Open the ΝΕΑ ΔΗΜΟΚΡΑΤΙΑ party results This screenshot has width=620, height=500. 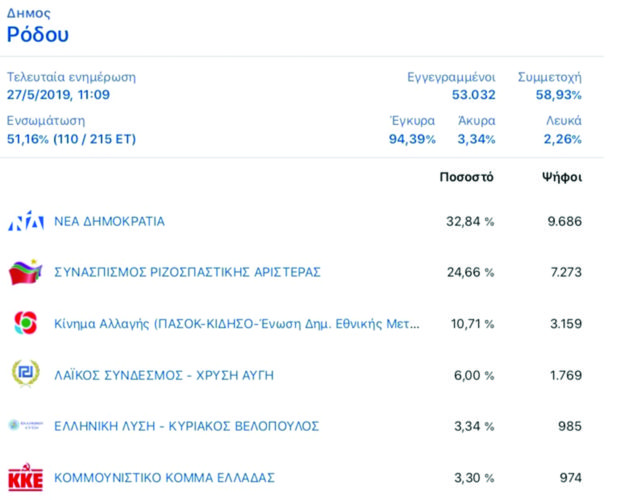coord(109,222)
